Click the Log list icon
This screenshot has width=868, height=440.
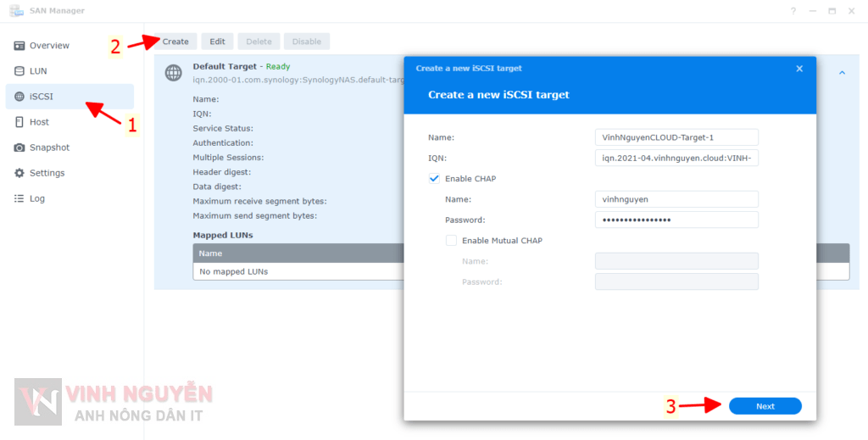click(19, 198)
